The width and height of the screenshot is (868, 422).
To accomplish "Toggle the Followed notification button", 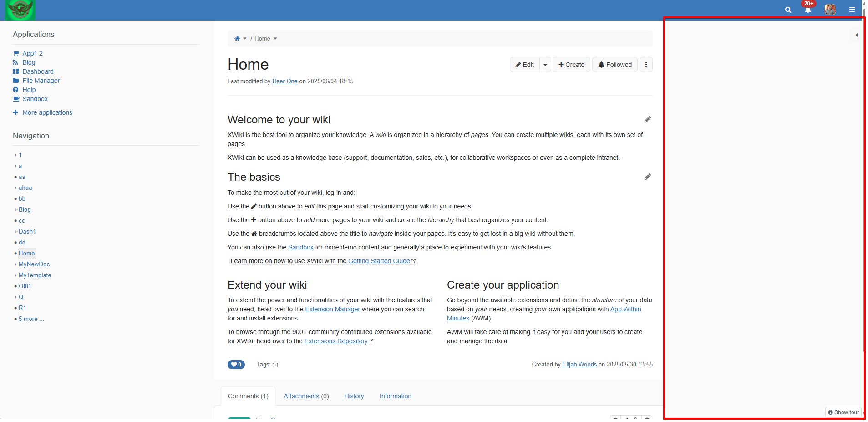I will click(615, 65).
